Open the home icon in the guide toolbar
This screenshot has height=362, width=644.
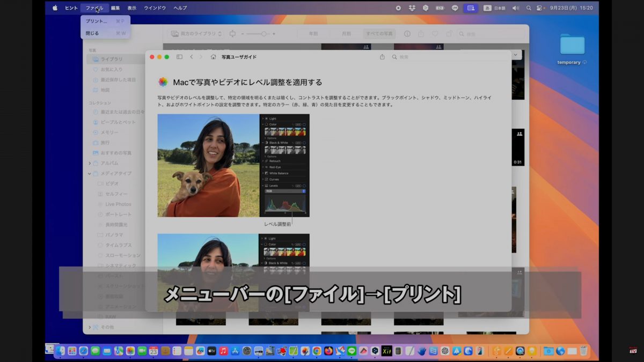tap(214, 57)
